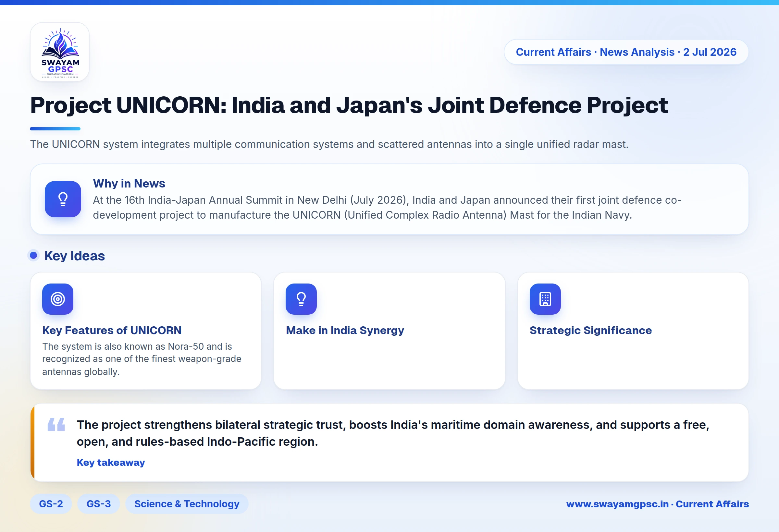
Task: Click the 16th India-Japan Annual Summit paragraph
Action: tap(387, 207)
